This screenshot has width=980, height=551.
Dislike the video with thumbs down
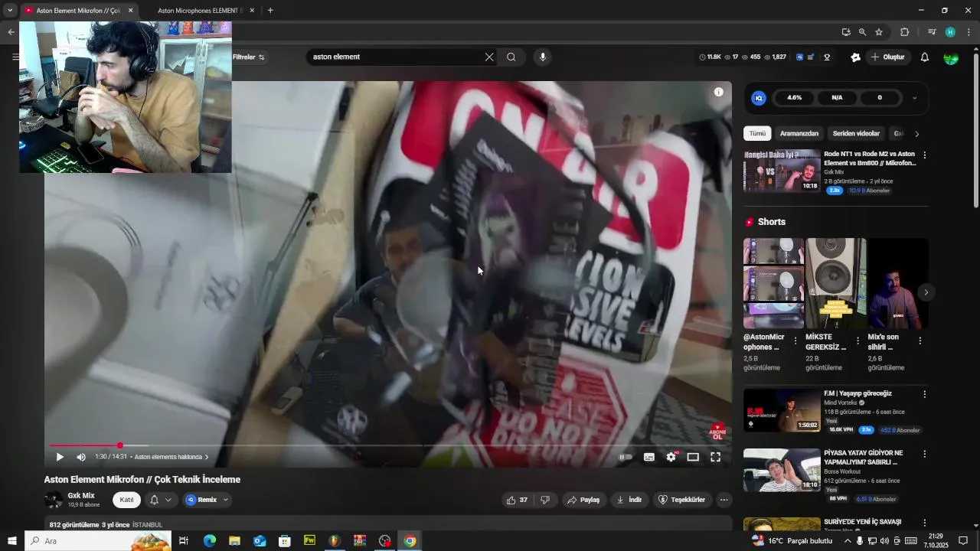click(x=545, y=500)
